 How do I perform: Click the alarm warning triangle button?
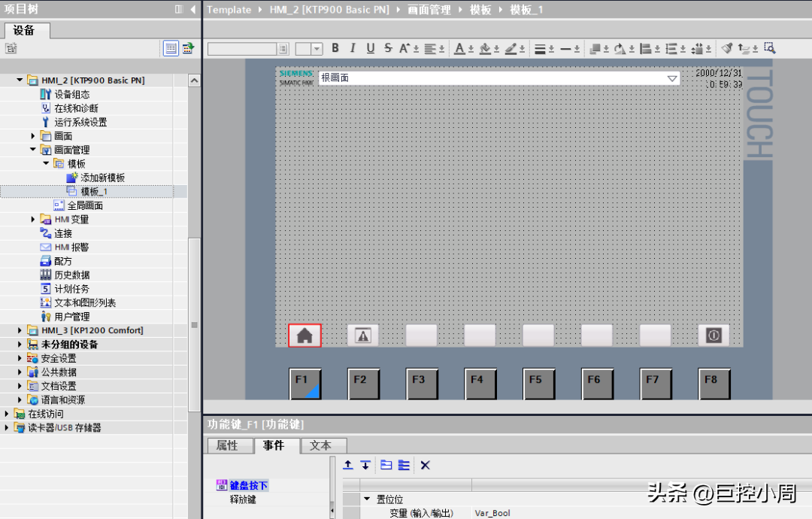point(363,335)
